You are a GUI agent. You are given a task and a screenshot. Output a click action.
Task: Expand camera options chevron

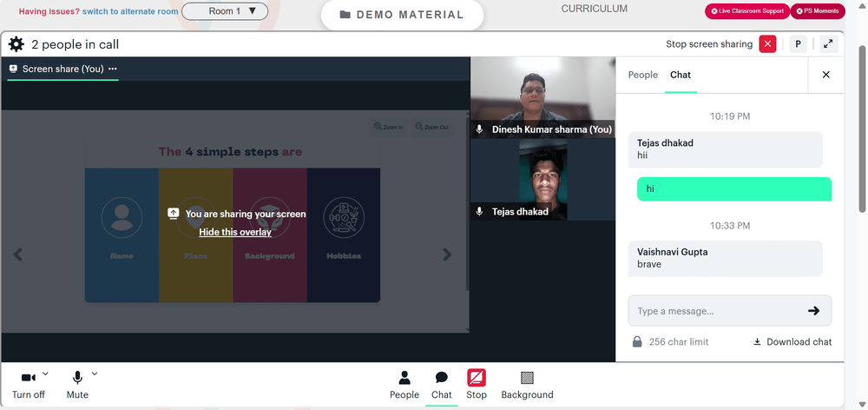tap(45, 374)
